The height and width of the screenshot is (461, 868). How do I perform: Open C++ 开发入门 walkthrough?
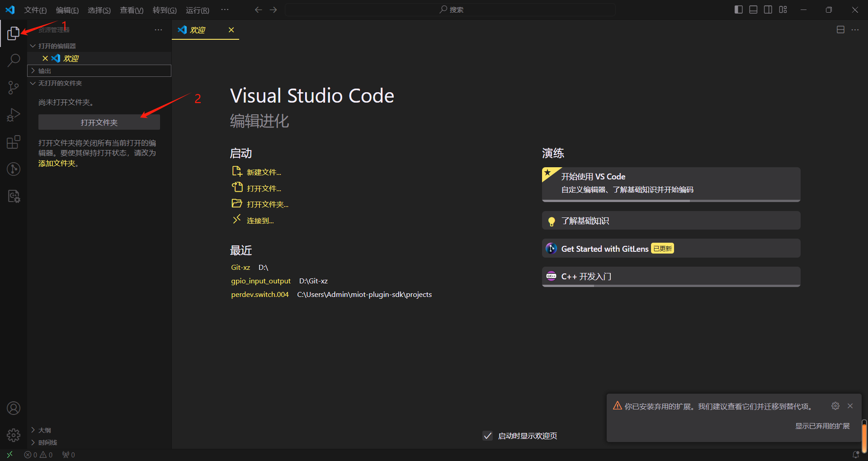tap(671, 277)
